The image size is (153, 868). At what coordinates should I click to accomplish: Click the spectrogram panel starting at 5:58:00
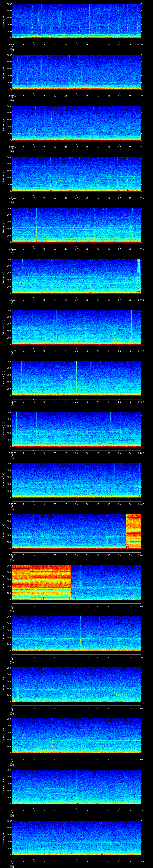pos(76,736)
